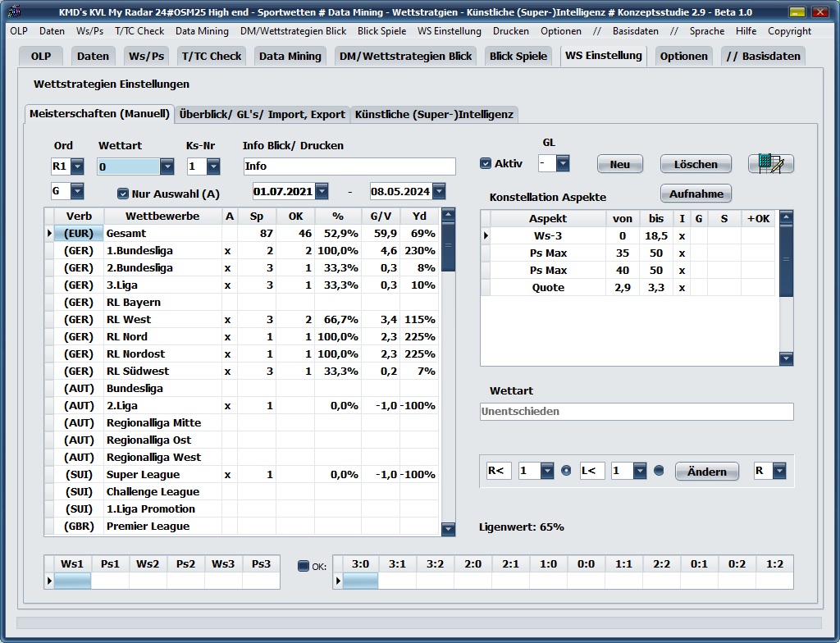This screenshot has width=840, height=643.
Task: Open the Daten menu
Action: (x=52, y=31)
